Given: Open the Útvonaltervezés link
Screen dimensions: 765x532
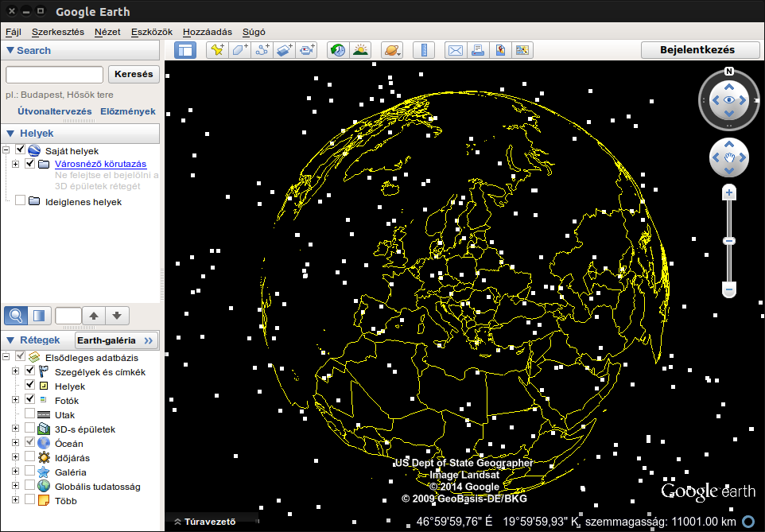Looking at the screenshot, I should tap(55, 111).
